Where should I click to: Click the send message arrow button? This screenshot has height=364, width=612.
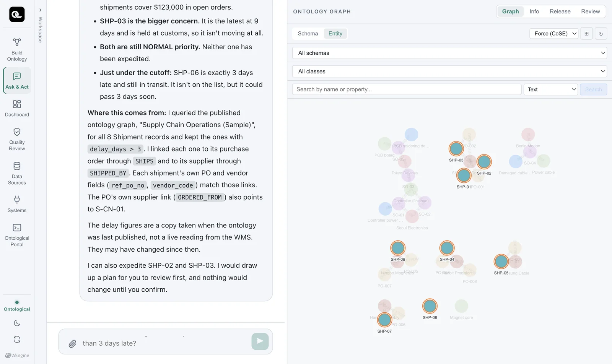click(260, 341)
